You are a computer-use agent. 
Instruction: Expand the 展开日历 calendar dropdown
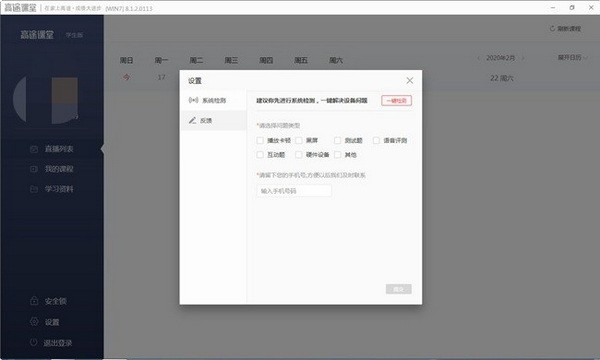[x=572, y=57]
